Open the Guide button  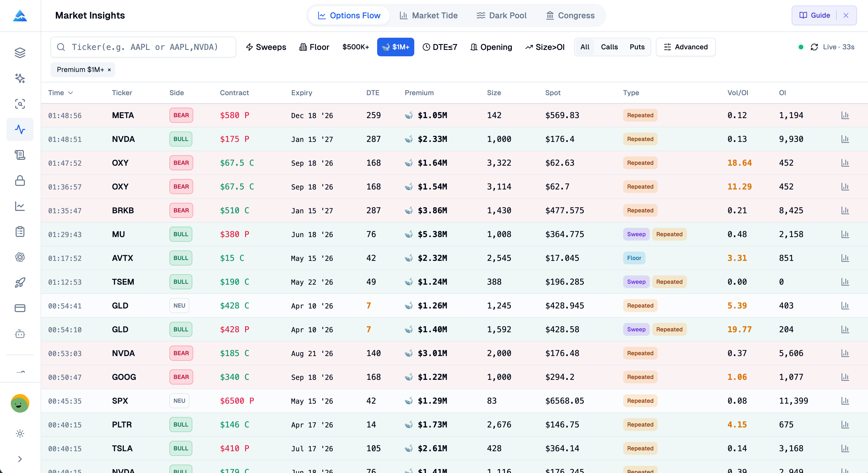coord(814,15)
